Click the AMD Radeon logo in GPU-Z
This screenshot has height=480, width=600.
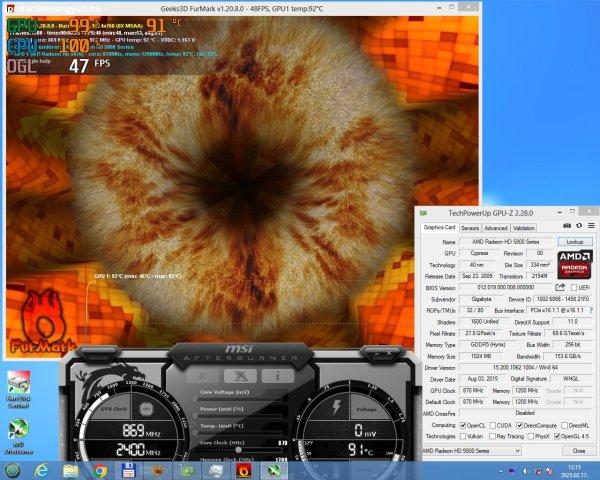[575, 264]
